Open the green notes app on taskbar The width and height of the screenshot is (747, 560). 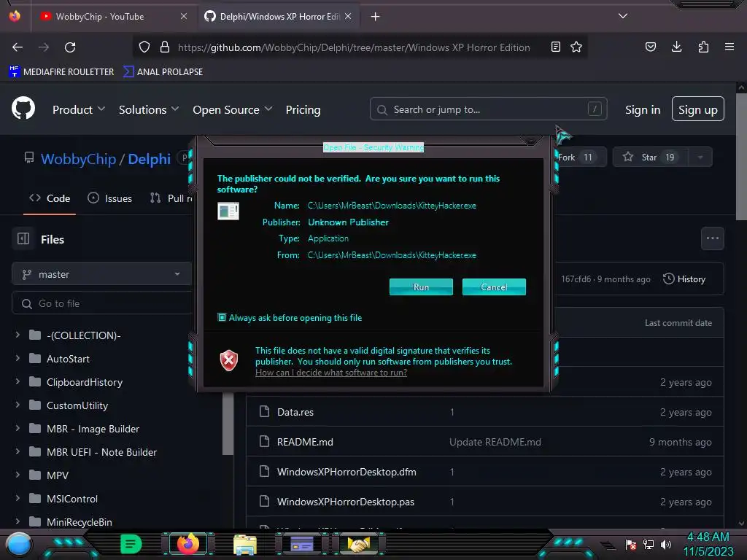click(131, 544)
